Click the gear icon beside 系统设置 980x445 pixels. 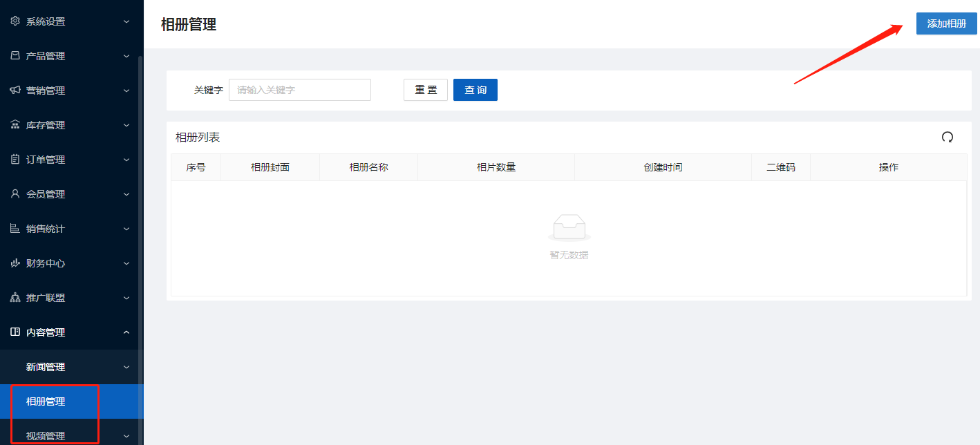pyautogui.click(x=15, y=21)
